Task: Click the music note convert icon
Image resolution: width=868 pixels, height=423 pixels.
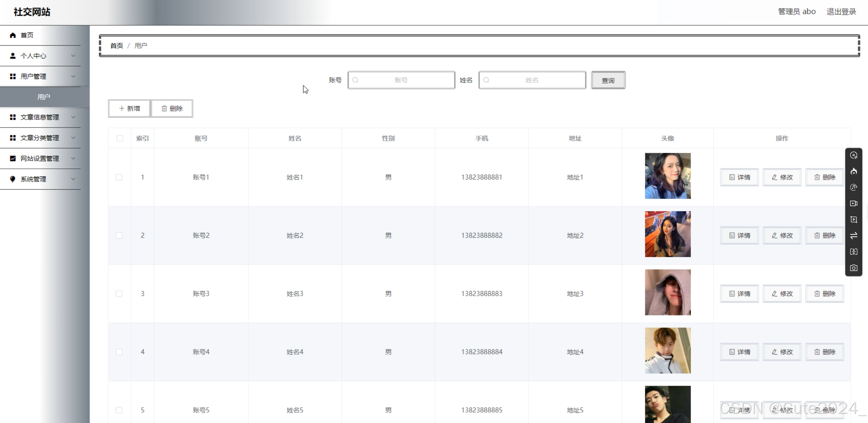Action: (853, 187)
